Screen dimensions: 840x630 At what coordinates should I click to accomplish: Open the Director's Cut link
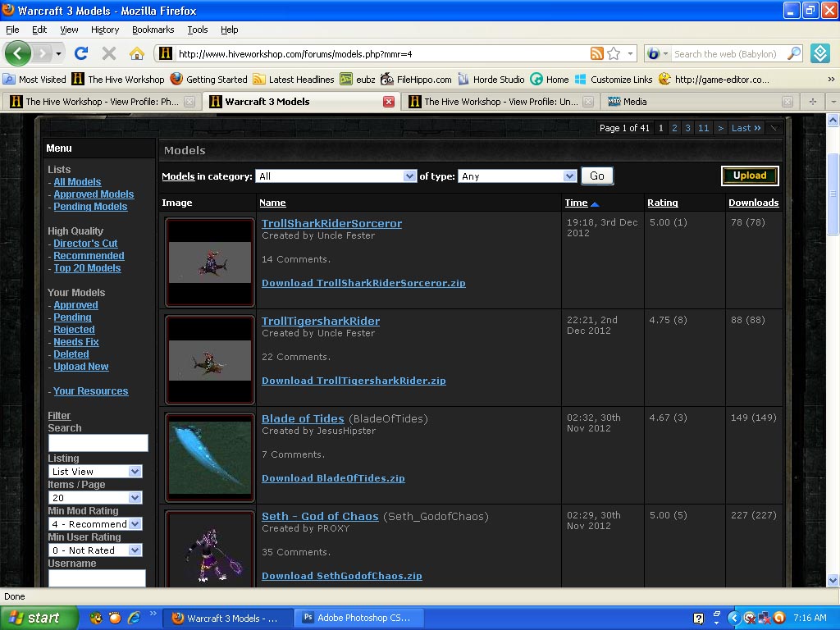pos(85,243)
